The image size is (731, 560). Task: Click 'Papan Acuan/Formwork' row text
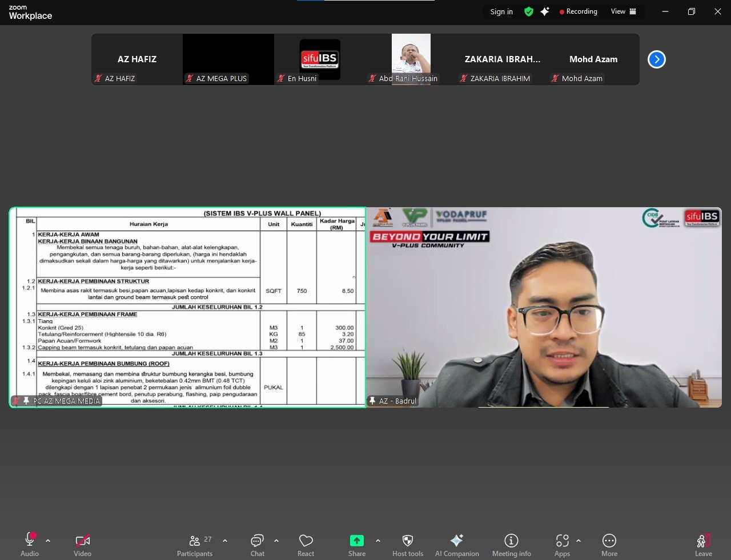(x=69, y=341)
